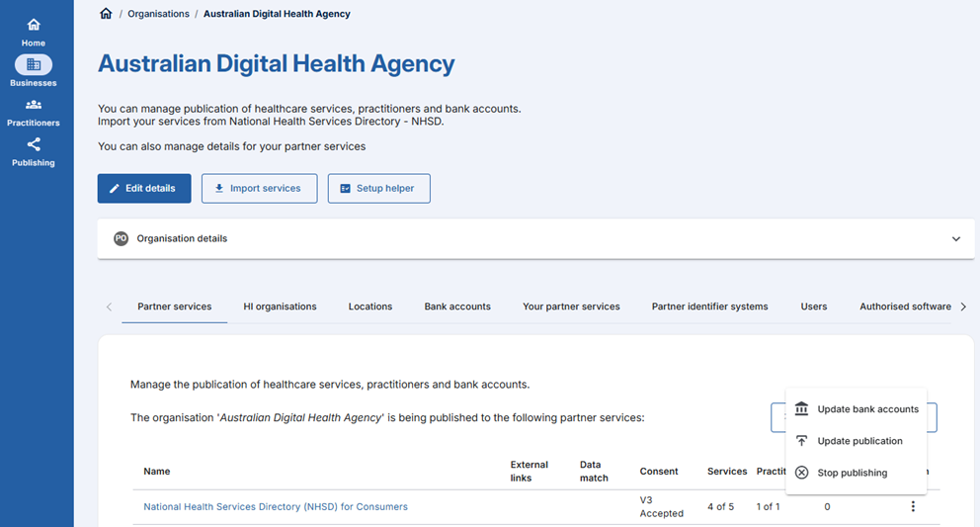Screen dimensions: 980x527
Task: Click the PO badge in Organisation details
Action: [x=121, y=238]
